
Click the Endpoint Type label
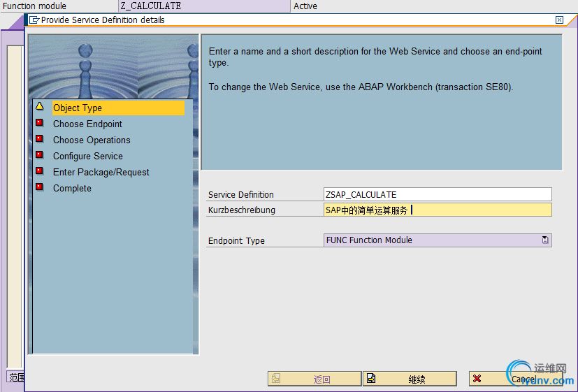click(x=236, y=240)
